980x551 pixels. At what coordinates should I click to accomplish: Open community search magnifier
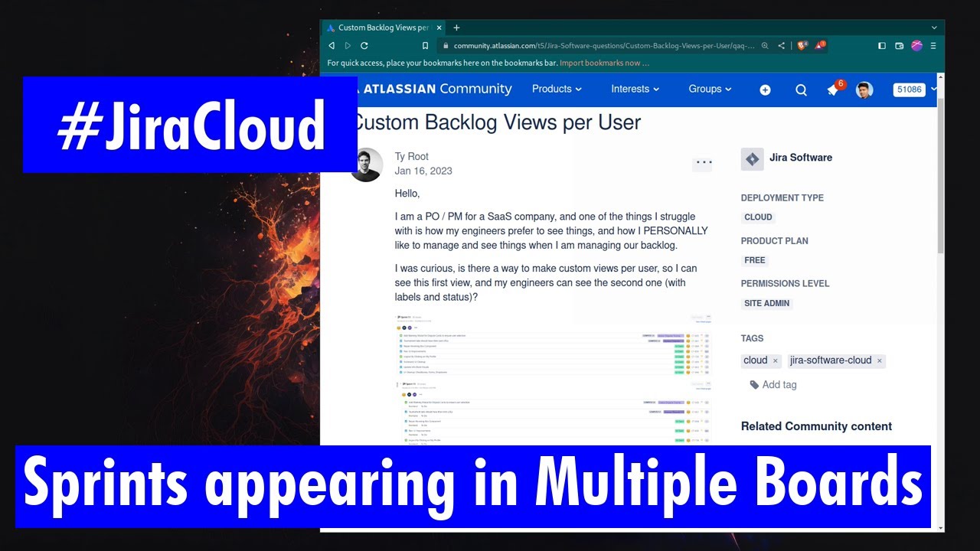801,90
